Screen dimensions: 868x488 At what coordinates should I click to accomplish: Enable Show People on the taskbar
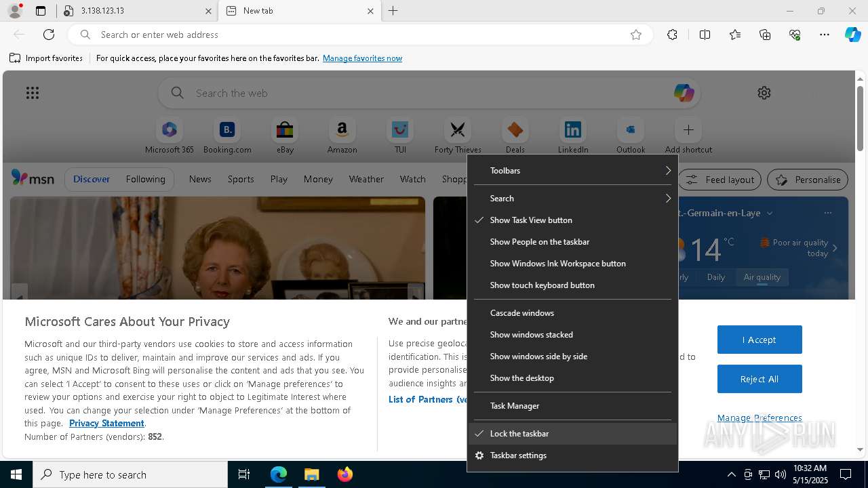[x=572, y=242]
